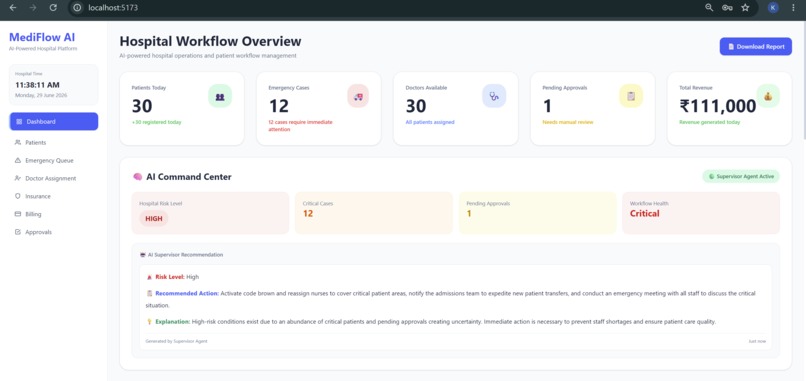Click the Download Report button
The height and width of the screenshot is (381, 806).
756,46
